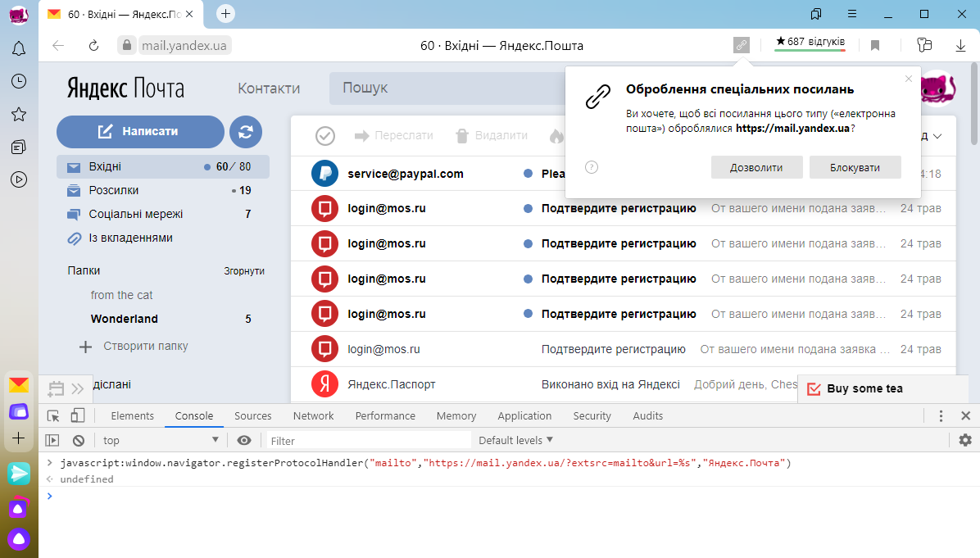Click the Блокувати button

855,167
